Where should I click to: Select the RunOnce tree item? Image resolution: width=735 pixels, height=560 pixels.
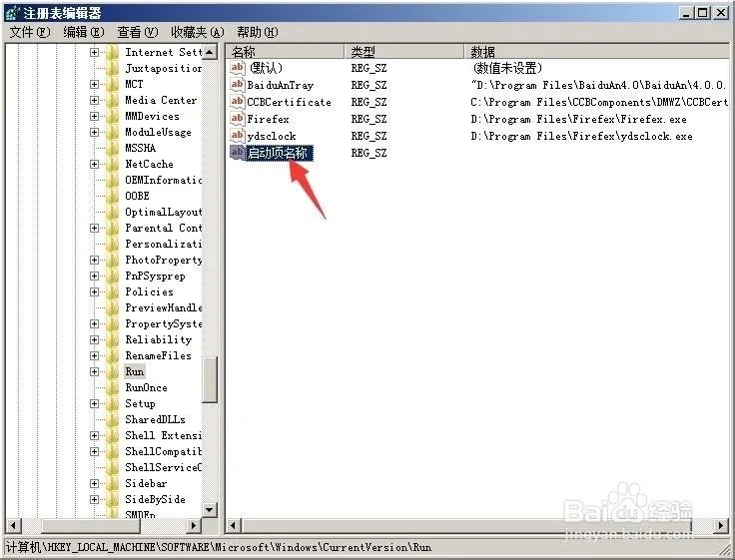pos(146,387)
